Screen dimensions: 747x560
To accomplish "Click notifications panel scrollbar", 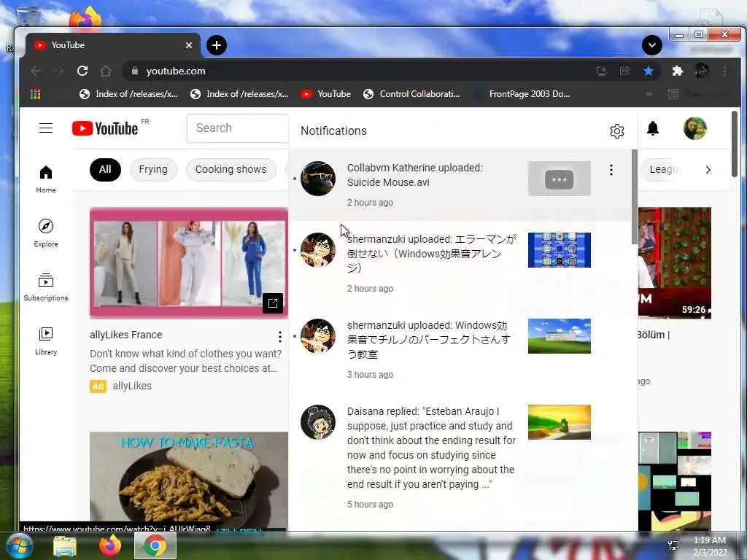I will pyautogui.click(x=634, y=197).
